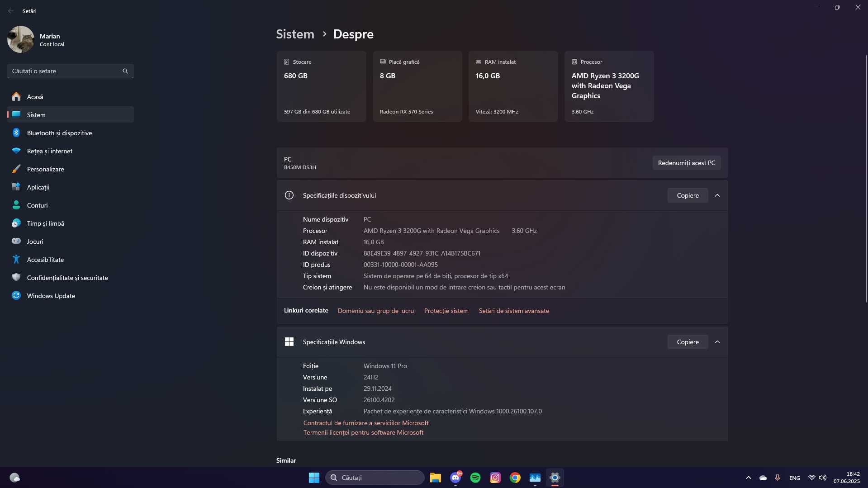Screen dimensions: 868x488
Task: Click the Conturi person icon
Action: point(16,205)
